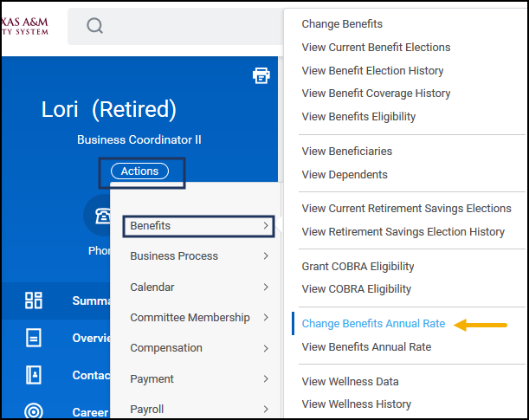529x420 pixels.
Task: Select Change Benefits Annual Rate
Action: click(373, 324)
